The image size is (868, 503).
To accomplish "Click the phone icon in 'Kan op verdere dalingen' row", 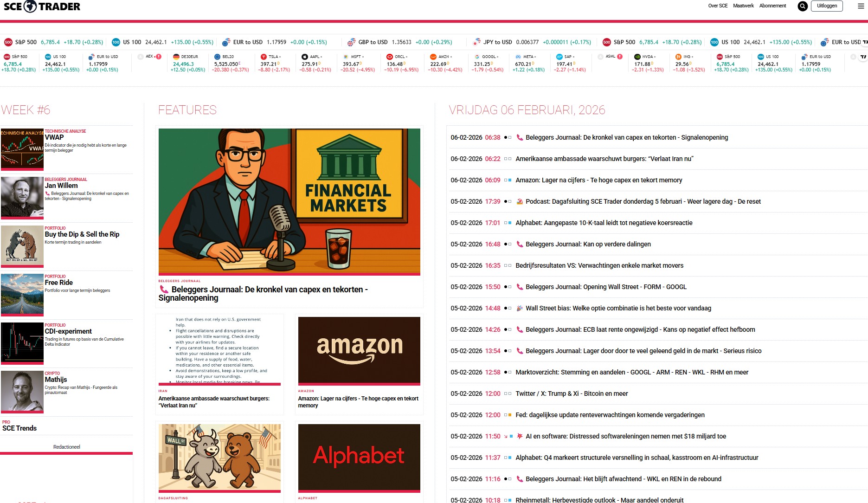I will point(520,244).
